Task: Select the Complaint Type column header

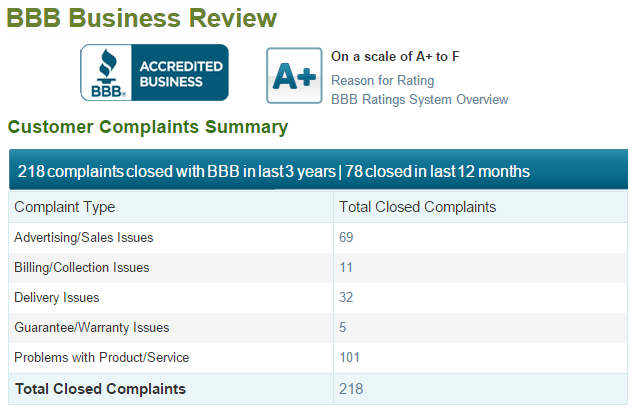Action: (64, 207)
